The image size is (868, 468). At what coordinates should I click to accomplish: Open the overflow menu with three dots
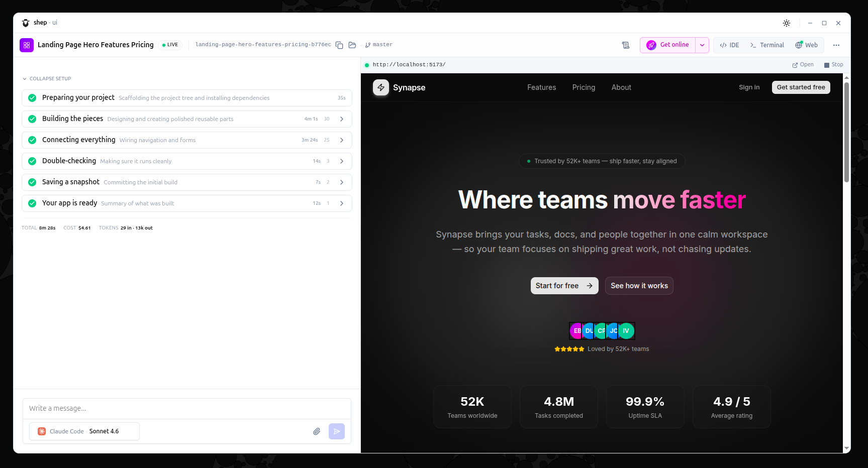[837, 45]
